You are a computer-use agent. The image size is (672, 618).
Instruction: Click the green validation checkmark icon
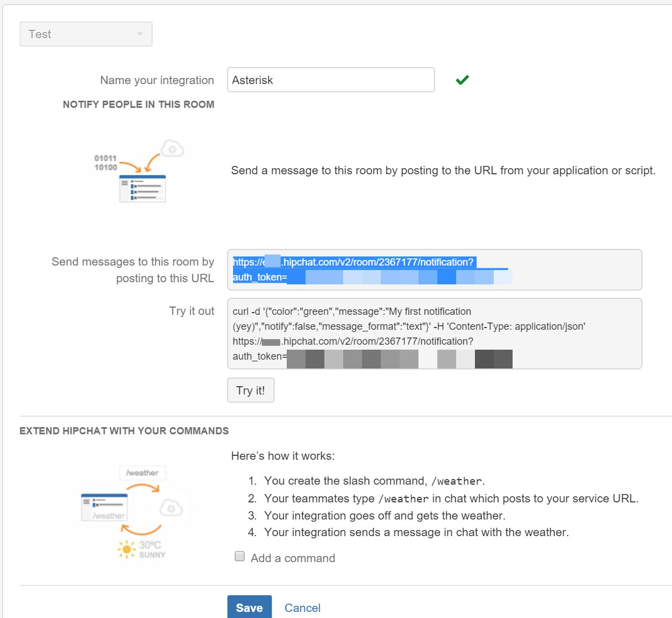[x=462, y=80]
